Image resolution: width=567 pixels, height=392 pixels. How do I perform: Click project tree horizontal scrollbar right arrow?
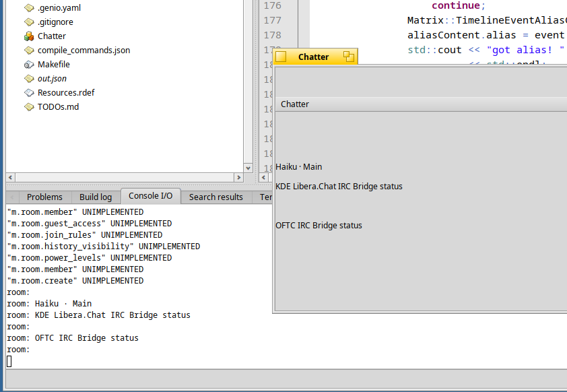(238, 178)
